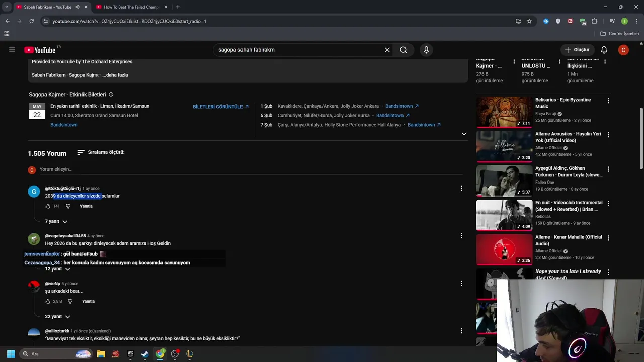Open menu for Hayalin Yeri Yok video

tap(608, 135)
